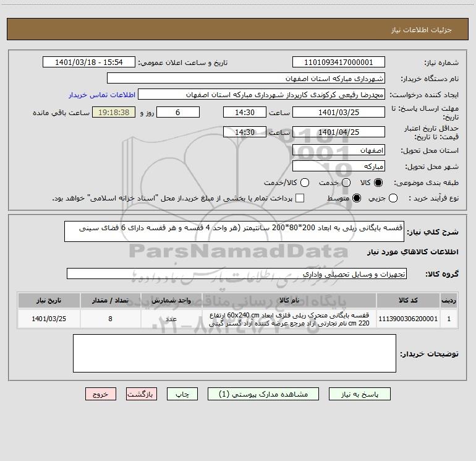Toggle Islamic treasury bonds payment checkbox
The height and width of the screenshot is (461, 476).
coord(300,198)
